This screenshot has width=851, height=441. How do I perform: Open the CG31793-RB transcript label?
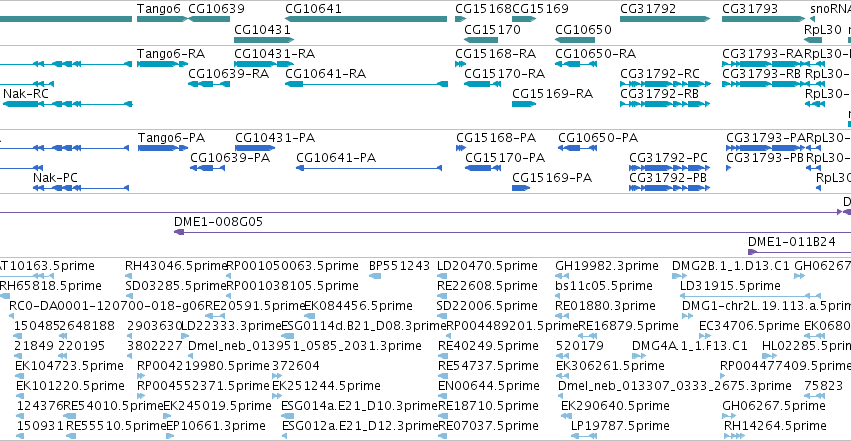(761, 74)
